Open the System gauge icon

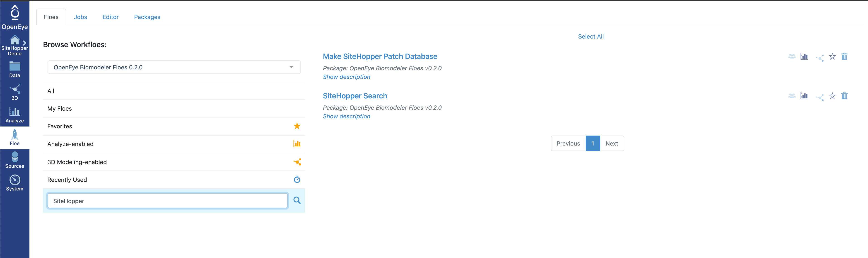tap(15, 180)
